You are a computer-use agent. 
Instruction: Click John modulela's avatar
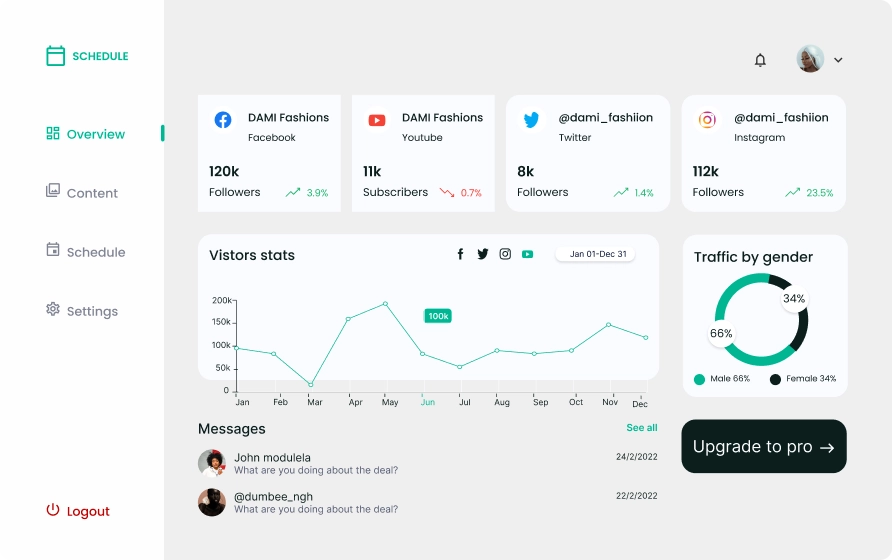click(x=212, y=463)
